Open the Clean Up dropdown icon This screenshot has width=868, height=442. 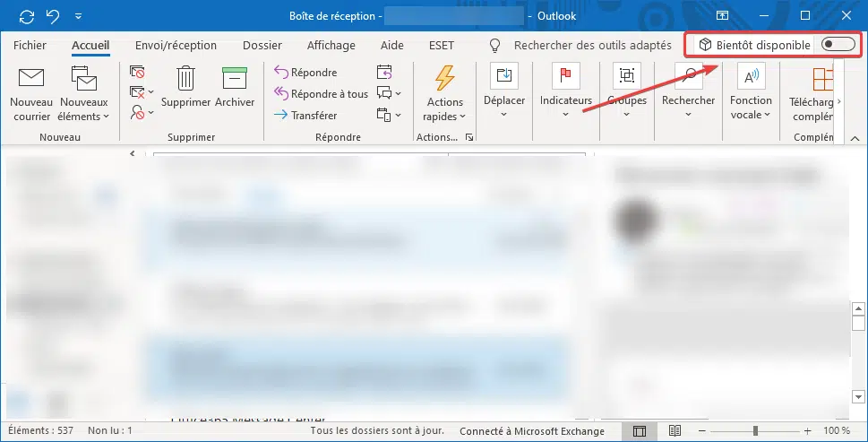(142, 92)
